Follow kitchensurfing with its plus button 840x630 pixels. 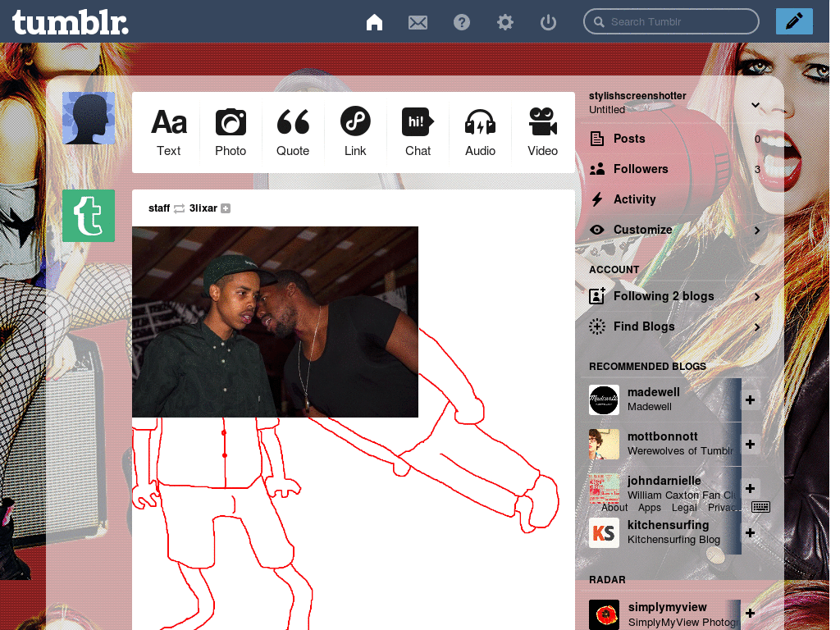[x=750, y=533]
